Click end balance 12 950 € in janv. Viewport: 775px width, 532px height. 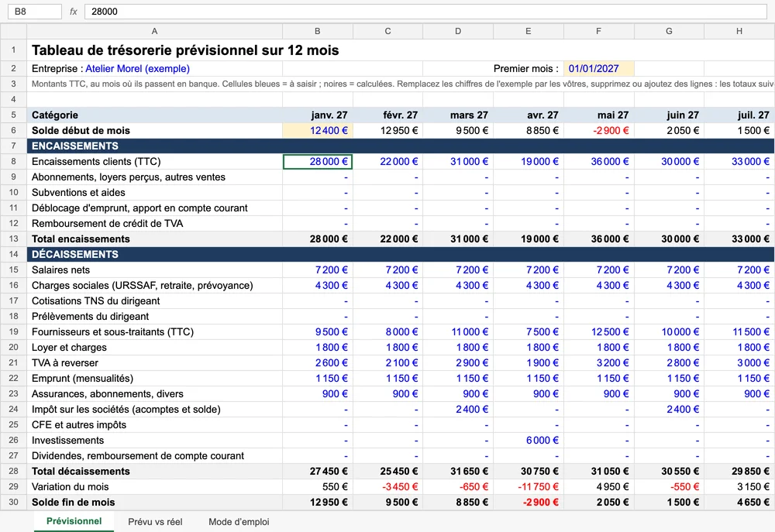[317, 503]
